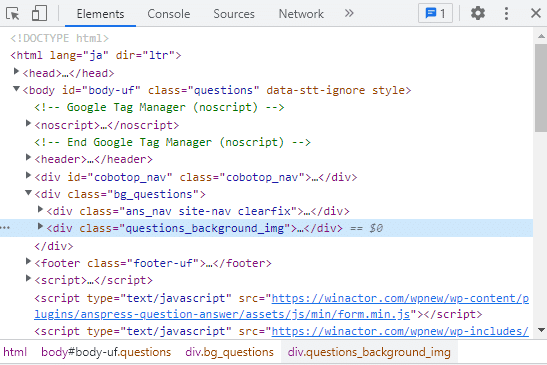547x365 pixels.
Task: Expand the cobotop_nav div
Action: [x=28, y=175]
